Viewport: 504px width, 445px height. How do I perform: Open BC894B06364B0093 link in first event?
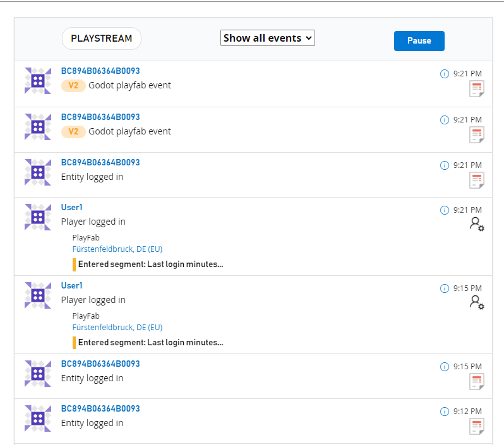pyautogui.click(x=100, y=71)
